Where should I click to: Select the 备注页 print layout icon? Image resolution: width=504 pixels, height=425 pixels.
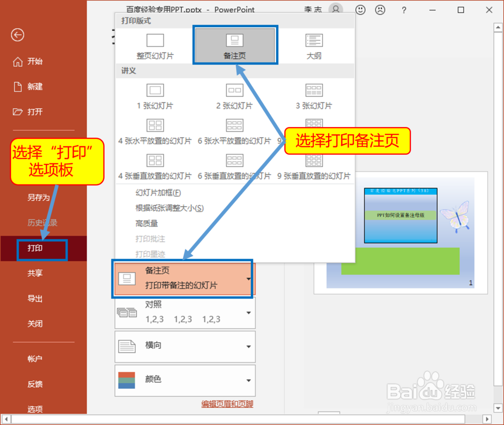pos(235,40)
